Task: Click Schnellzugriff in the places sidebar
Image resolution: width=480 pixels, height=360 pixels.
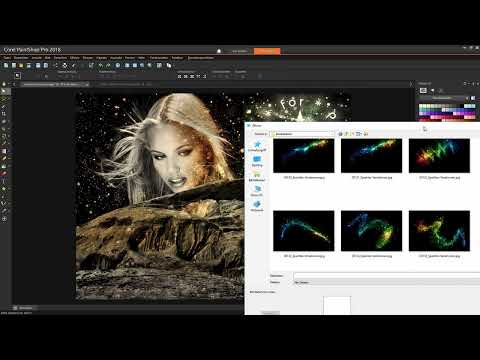Action: [257, 146]
